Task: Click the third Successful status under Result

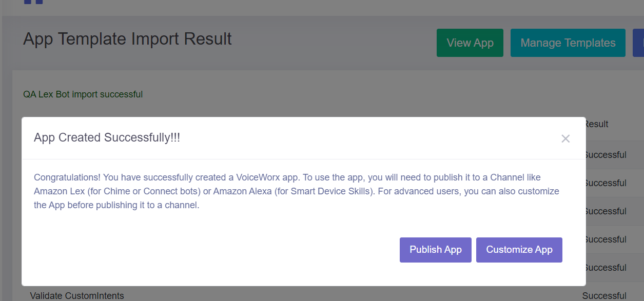Action: (x=606, y=211)
